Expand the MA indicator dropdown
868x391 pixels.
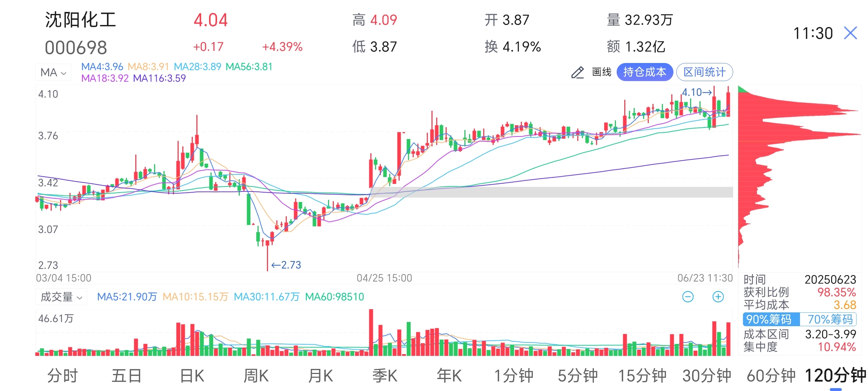click(53, 72)
